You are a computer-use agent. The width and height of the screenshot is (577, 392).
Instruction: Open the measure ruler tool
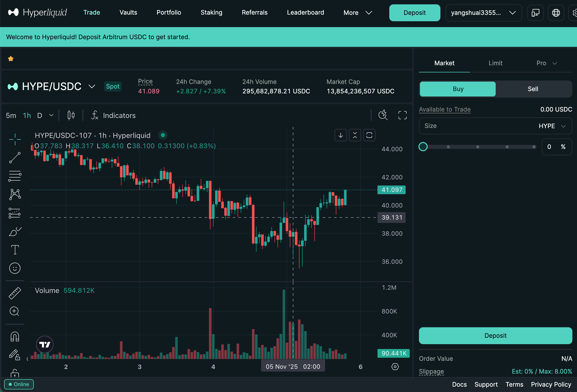(15, 293)
